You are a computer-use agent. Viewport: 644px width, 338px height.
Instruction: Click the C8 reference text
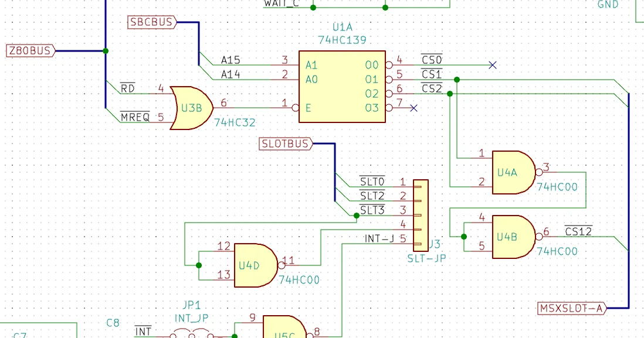(x=113, y=323)
